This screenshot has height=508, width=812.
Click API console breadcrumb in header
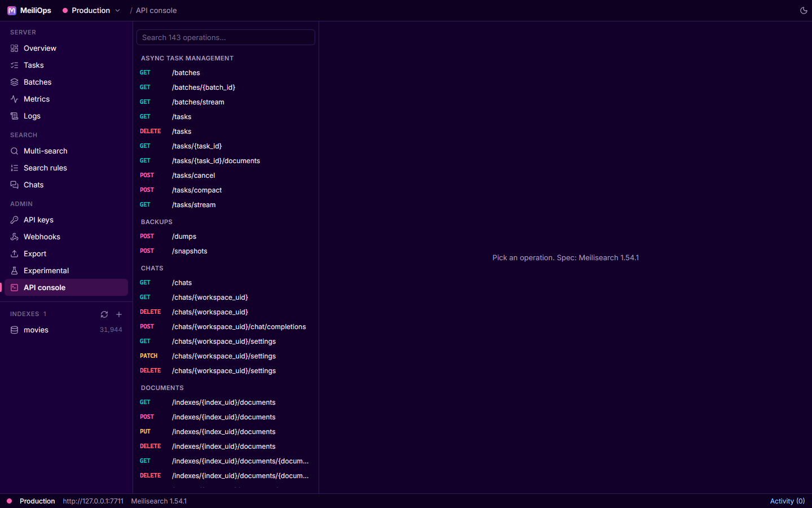click(x=156, y=10)
